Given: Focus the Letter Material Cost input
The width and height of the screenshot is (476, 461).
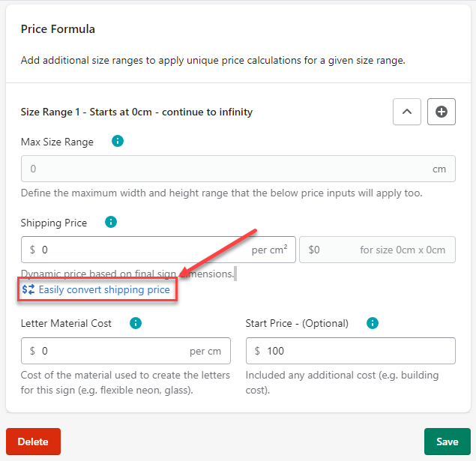Looking at the screenshot, I should (x=112, y=351).
